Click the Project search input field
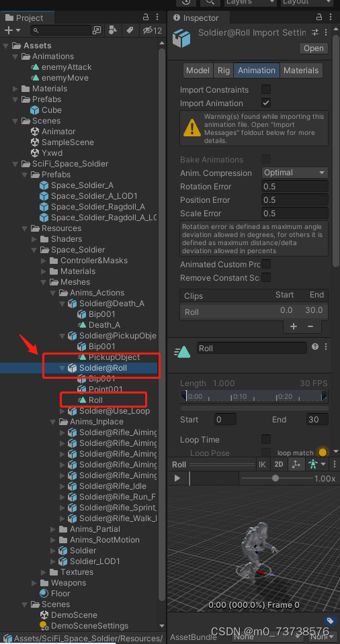Screen dimensions: 340x644 [x=60, y=30]
